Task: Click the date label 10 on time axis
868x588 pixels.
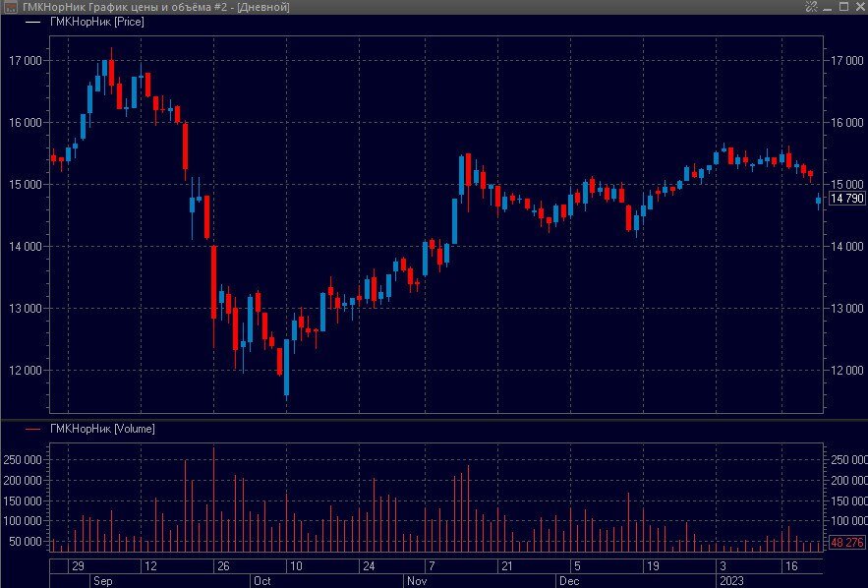Action: (x=296, y=566)
